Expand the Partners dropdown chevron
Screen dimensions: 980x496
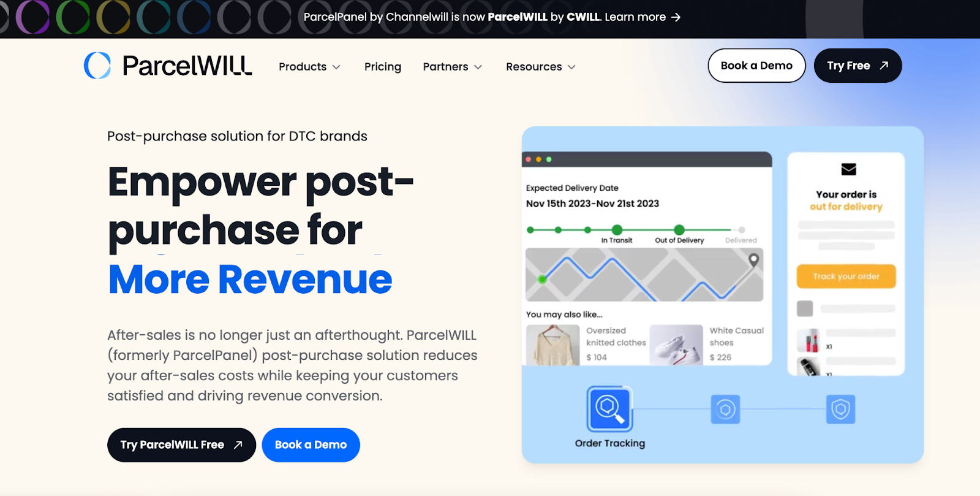(x=478, y=67)
